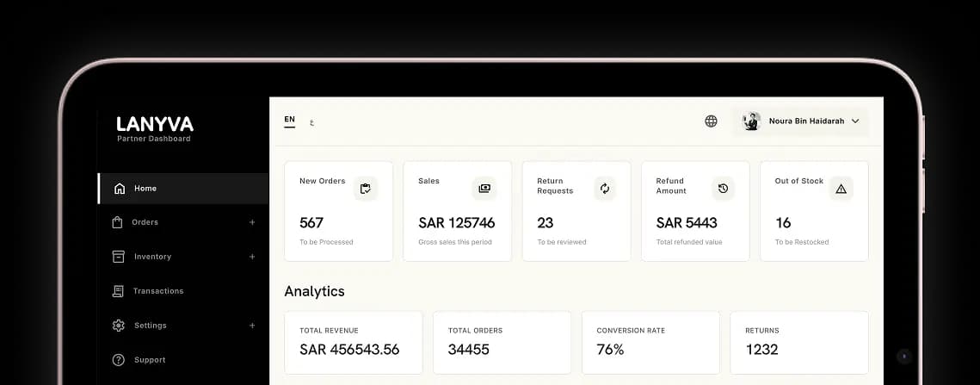Screen dimensions: 980x385
Task: Click the Returns 1232 value
Action: [x=761, y=350]
